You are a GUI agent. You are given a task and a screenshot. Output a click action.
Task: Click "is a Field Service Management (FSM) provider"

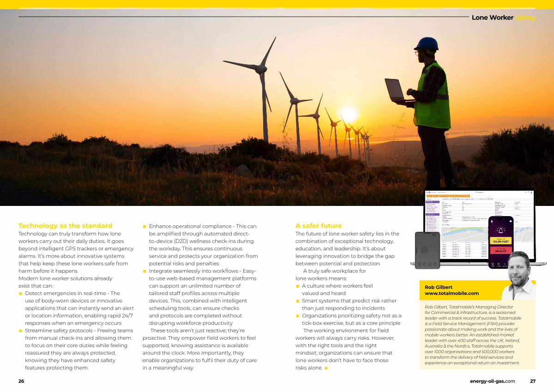(x=471, y=324)
